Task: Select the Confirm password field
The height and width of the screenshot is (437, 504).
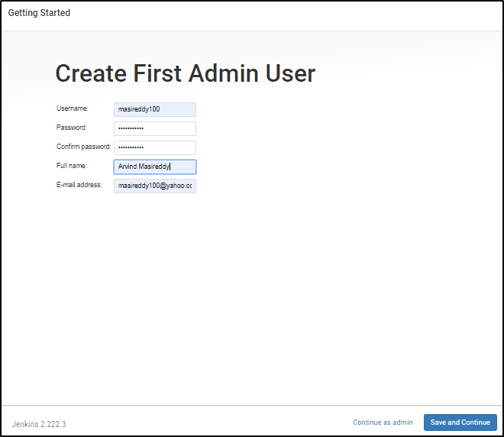Action: coord(155,147)
